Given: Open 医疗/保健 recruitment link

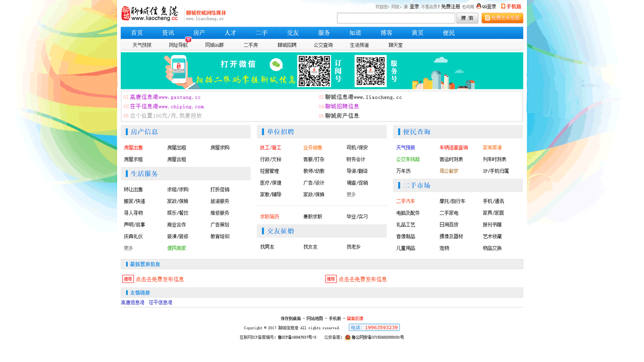Looking at the screenshot, I should tap(271, 183).
